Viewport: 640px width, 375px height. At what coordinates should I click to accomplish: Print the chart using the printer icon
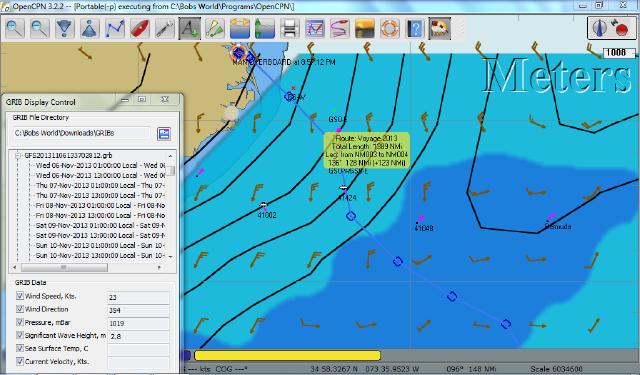tap(290, 28)
